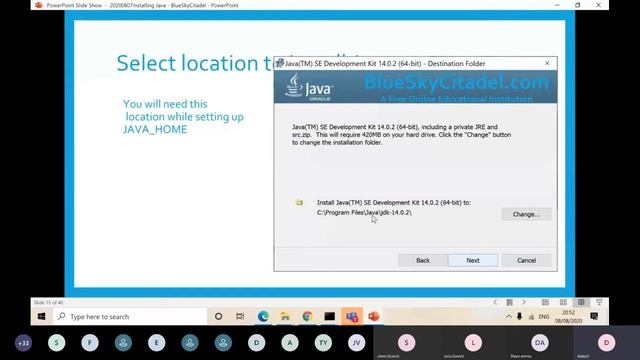This screenshot has height=360, width=640.
Task: Click the Java installer title bar icon
Action: coord(280,63)
